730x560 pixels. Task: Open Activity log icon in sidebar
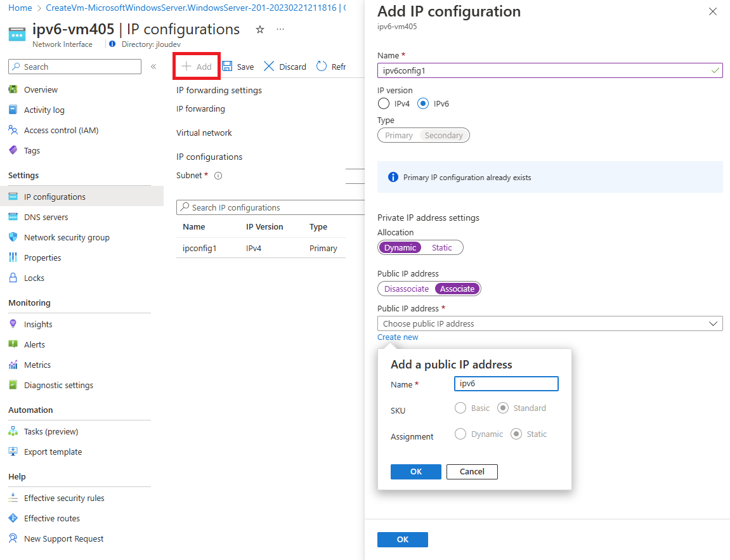[x=13, y=110]
